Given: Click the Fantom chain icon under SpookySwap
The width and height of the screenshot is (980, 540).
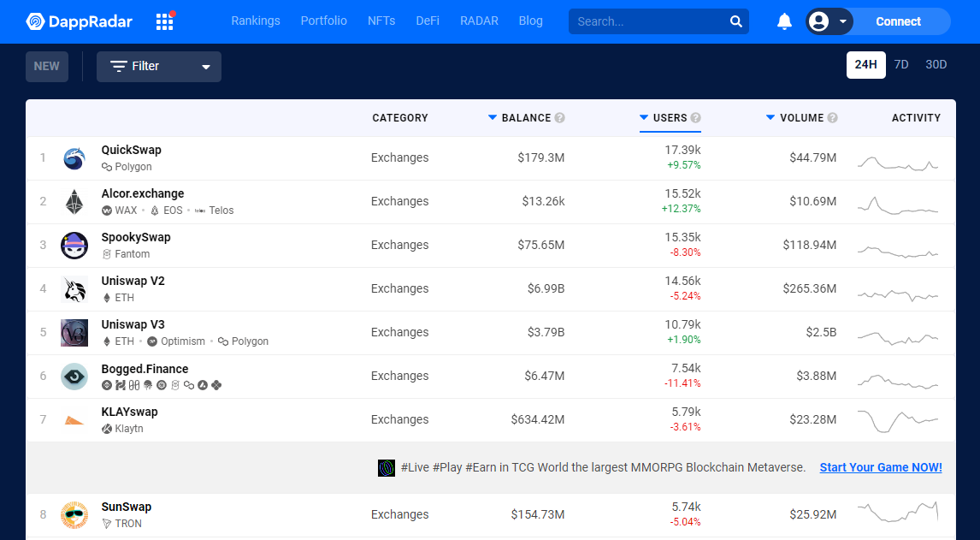Looking at the screenshot, I should click(x=107, y=254).
